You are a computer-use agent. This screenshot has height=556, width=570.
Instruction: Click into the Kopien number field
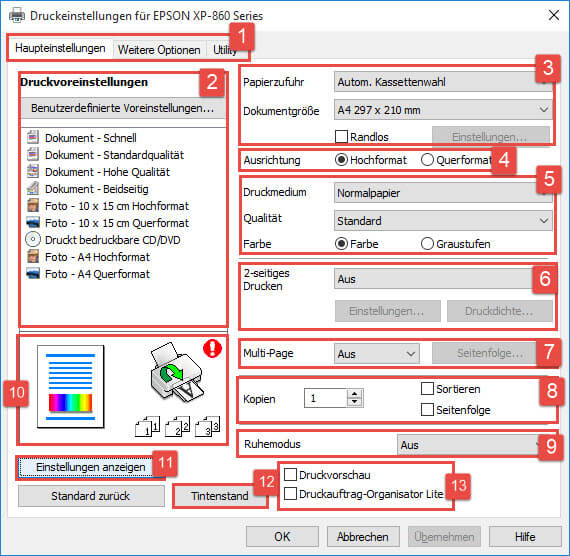coord(326,398)
